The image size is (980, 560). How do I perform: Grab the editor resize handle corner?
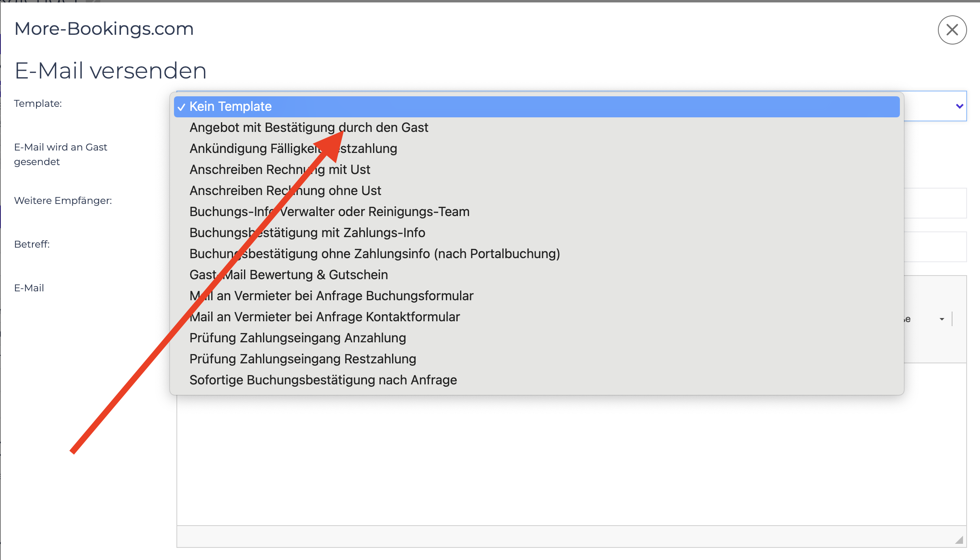(x=959, y=540)
